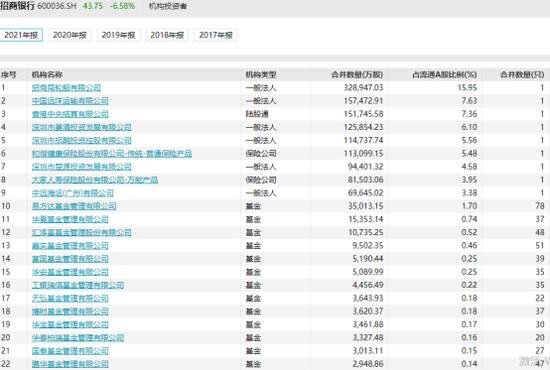550x370 pixels.
Task: Sort by the 机构类型 column header
Action: pyautogui.click(x=261, y=75)
